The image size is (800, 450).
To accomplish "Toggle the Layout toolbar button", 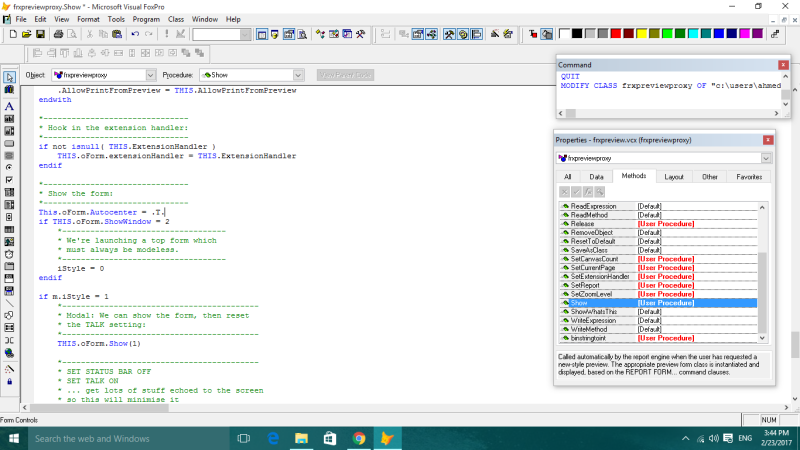I will click(x=477, y=34).
